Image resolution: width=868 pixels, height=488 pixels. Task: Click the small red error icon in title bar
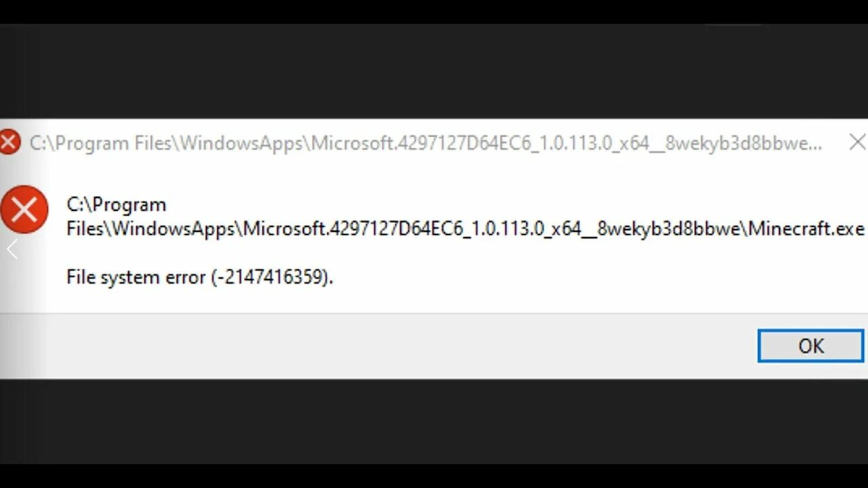pos(9,142)
